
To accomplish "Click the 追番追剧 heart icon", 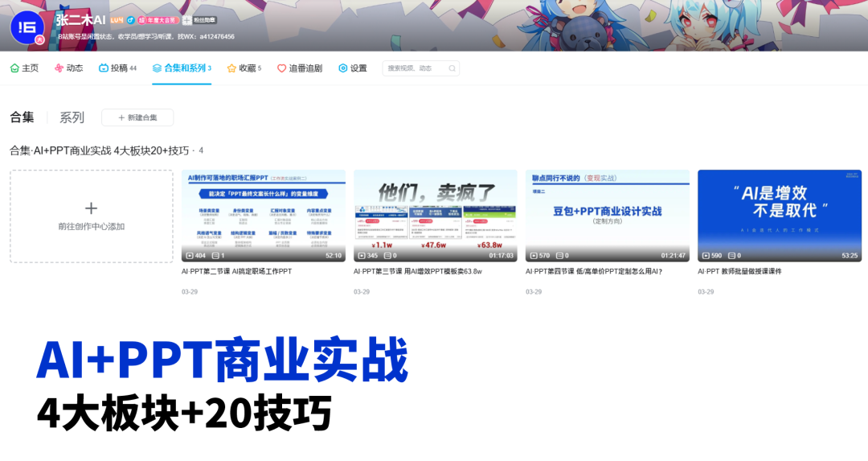I will [281, 68].
